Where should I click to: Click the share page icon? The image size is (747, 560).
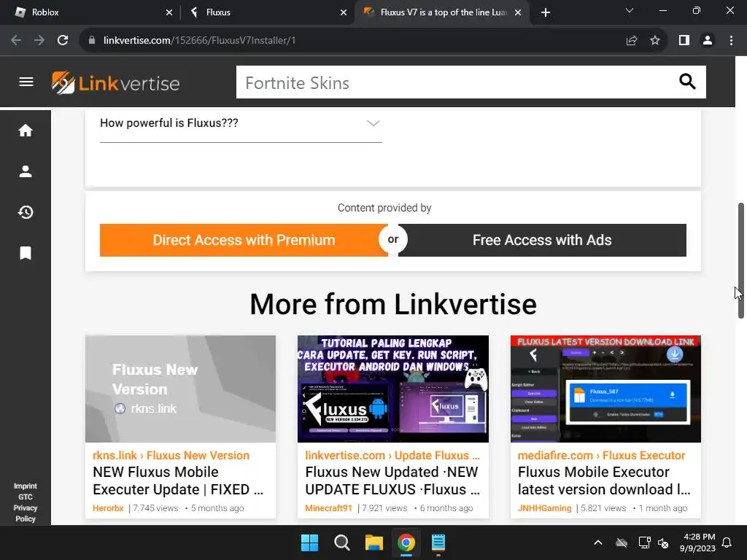point(632,41)
